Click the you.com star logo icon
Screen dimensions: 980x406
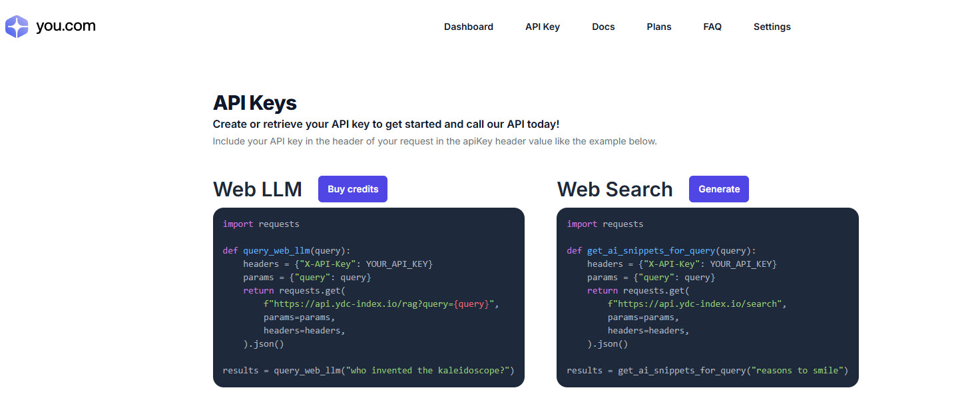tap(17, 27)
